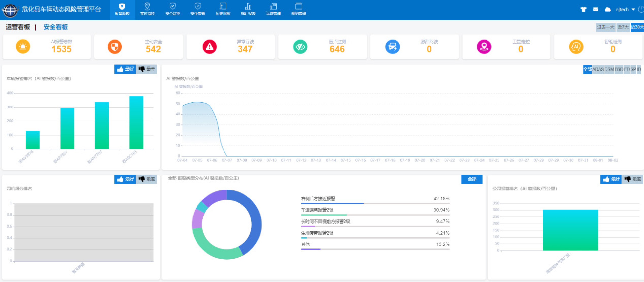Click the skin theme t-shirt icon
Screen dimensions: 644x282
pos(583,10)
